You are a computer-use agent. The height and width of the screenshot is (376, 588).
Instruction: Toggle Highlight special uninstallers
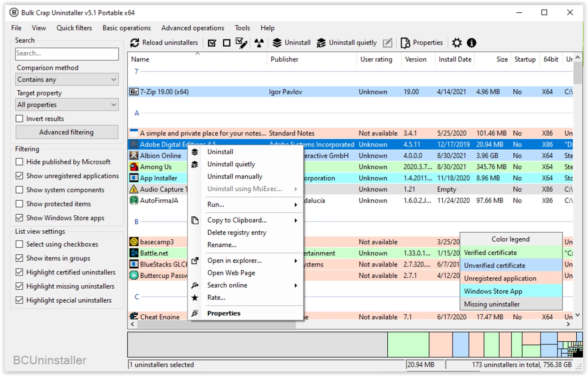[19, 300]
